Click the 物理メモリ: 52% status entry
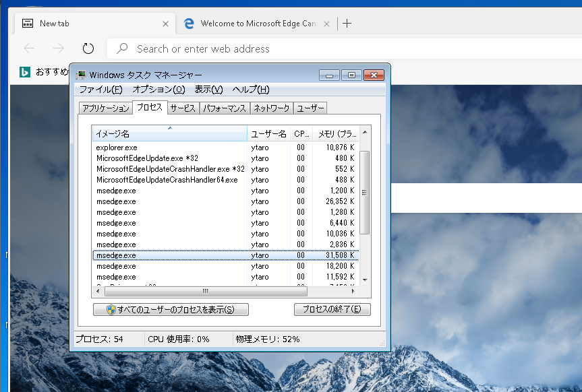 pyautogui.click(x=268, y=339)
